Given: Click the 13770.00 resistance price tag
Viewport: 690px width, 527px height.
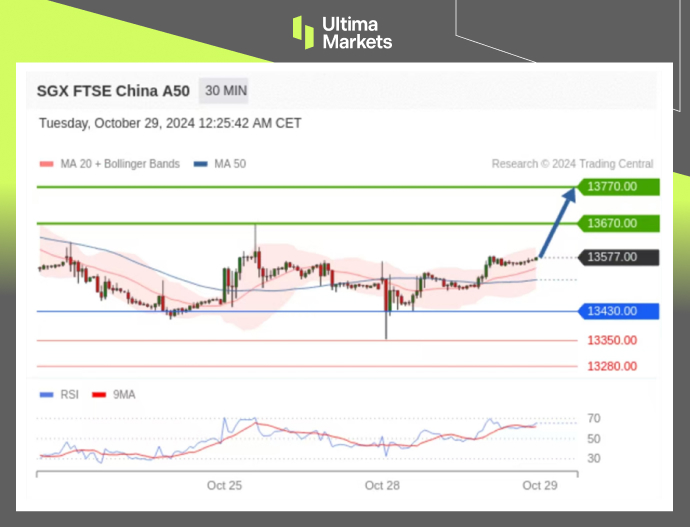Looking at the screenshot, I should coord(620,186).
